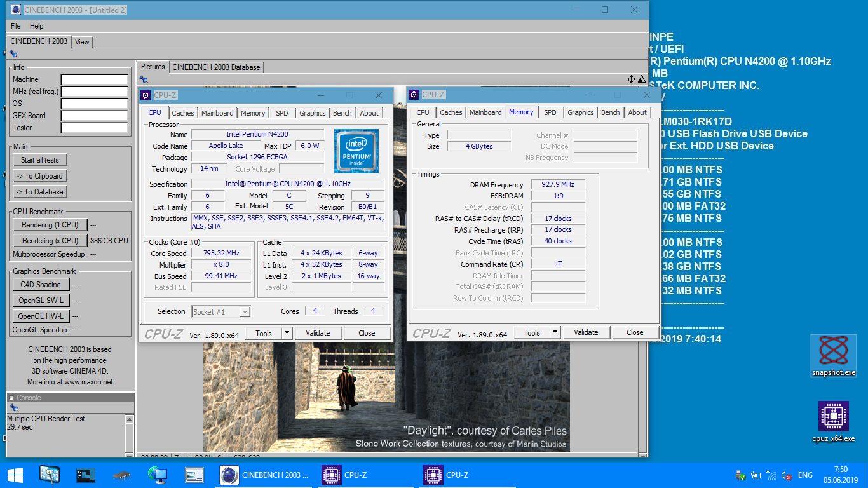This screenshot has width=868, height=488.
Task: Switch to the View tab in CINEBENCH
Action: [83, 42]
